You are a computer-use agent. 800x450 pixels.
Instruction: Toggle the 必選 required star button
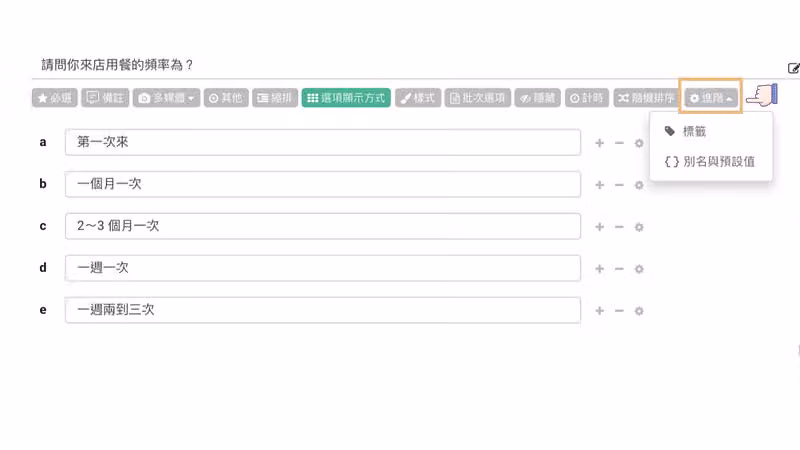55,98
